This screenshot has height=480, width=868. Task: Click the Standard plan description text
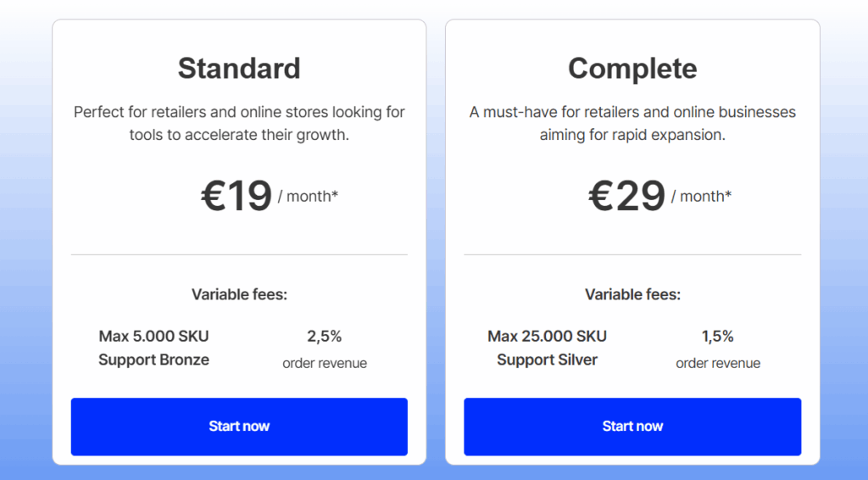pyautogui.click(x=239, y=123)
